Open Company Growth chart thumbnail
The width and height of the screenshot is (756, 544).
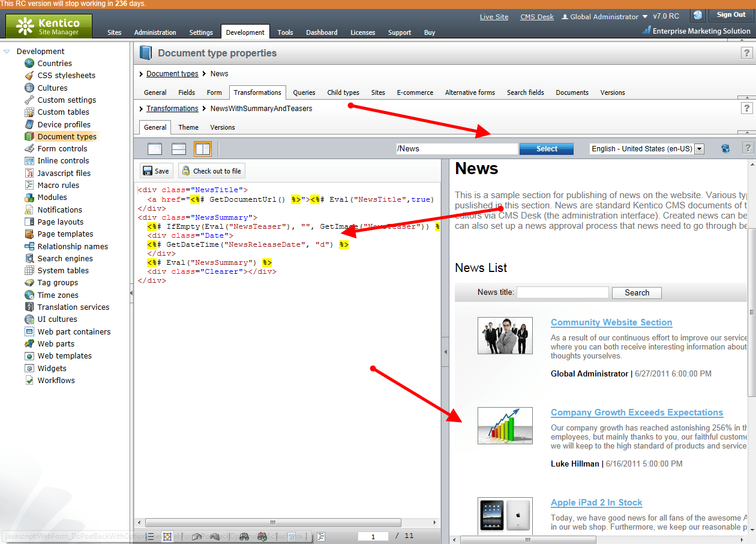[505, 426]
